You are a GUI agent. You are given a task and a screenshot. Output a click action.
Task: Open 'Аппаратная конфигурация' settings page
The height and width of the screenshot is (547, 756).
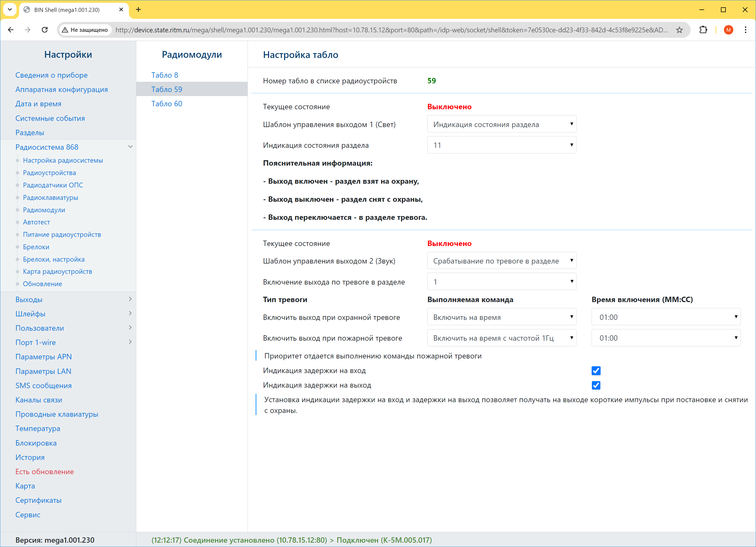pyautogui.click(x=61, y=89)
